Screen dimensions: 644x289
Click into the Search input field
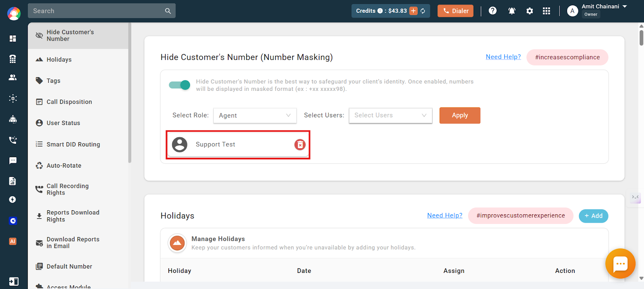coord(97,11)
